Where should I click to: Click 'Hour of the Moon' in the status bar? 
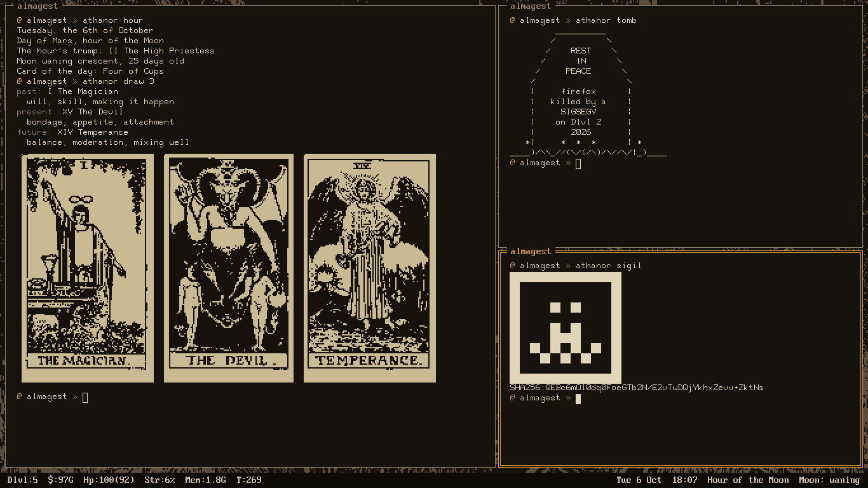(x=749, y=480)
